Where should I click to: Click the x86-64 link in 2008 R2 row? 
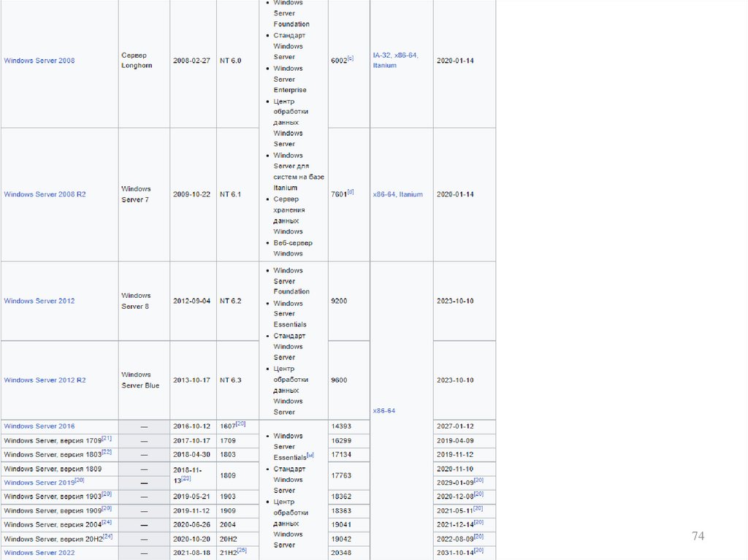pyautogui.click(x=384, y=194)
